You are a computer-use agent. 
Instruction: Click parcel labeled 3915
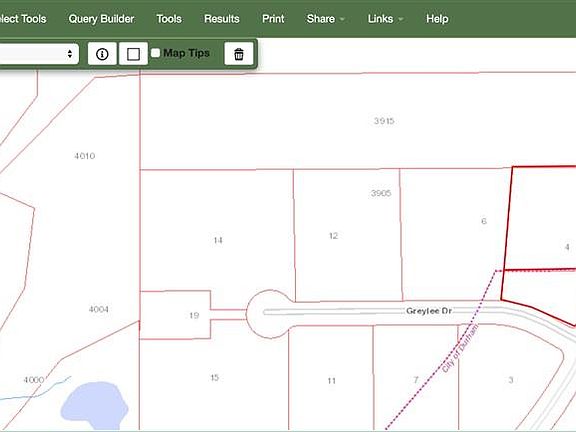(x=384, y=121)
